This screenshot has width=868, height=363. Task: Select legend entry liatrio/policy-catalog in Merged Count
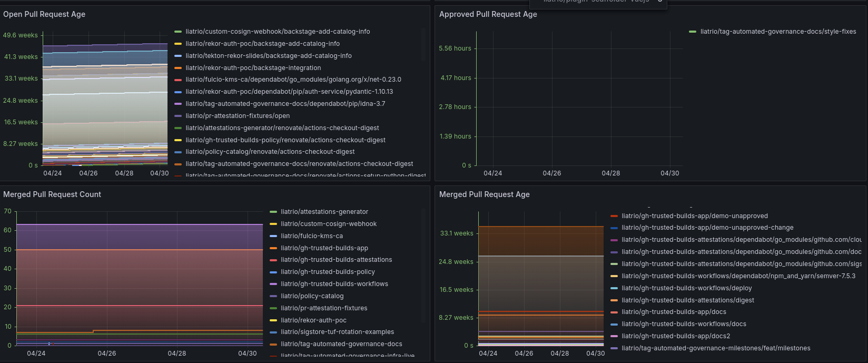312,296
